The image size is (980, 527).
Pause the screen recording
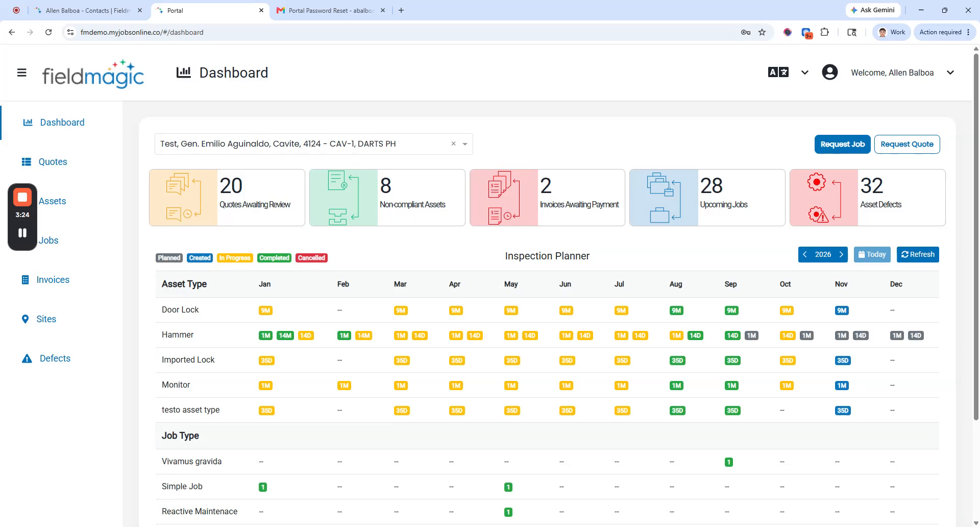coord(22,233)
